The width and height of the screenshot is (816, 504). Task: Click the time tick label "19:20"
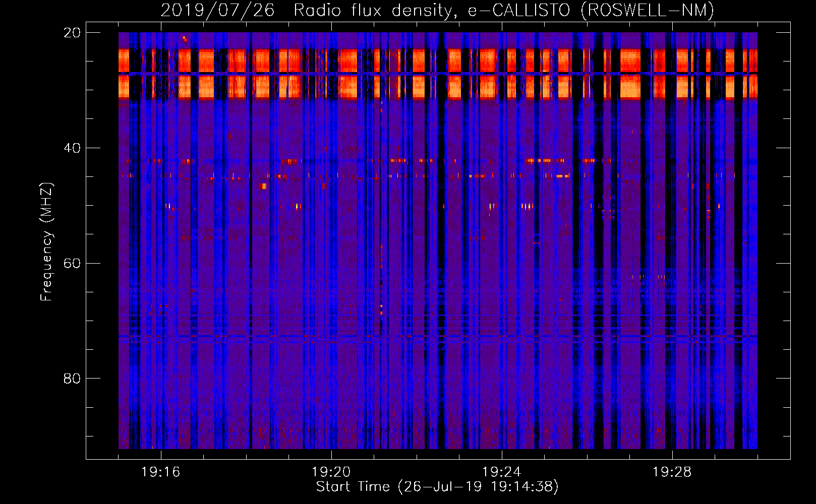tap(331, 472)
